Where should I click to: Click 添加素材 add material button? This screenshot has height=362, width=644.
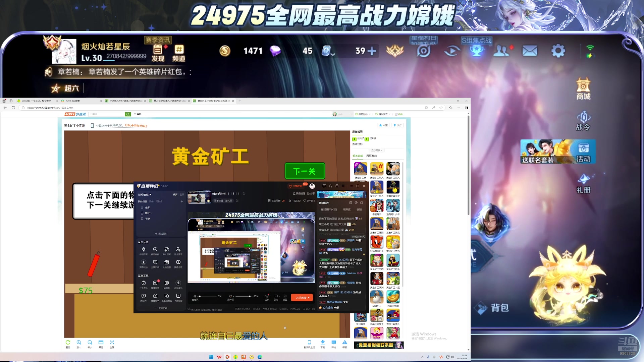click(161, 234)
